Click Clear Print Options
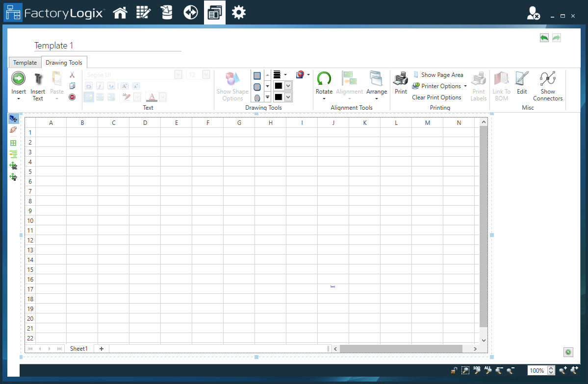Image resolution: width=588 pixels, height=384 pixels. point(436,97)
